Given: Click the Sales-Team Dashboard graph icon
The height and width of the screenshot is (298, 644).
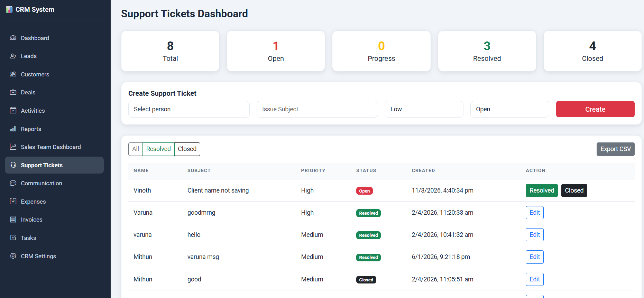Looking at the screenshot, I should click(13, 147).
